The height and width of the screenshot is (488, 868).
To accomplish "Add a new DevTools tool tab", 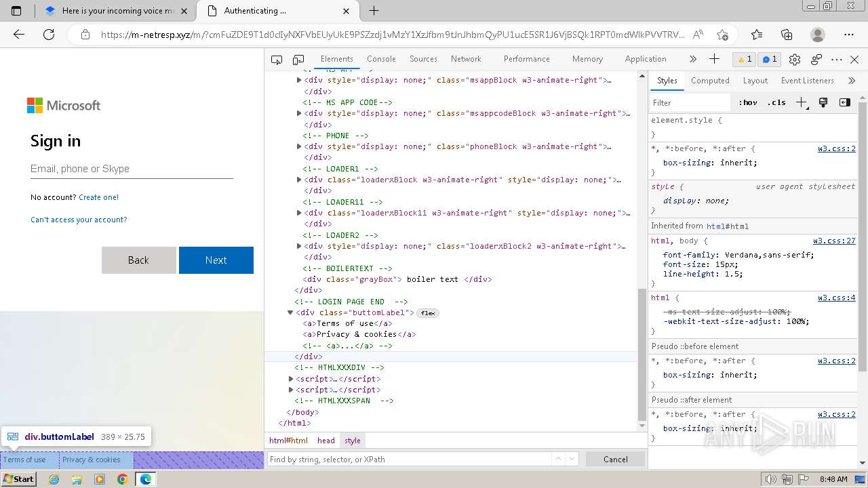I will tap(714, 59).
